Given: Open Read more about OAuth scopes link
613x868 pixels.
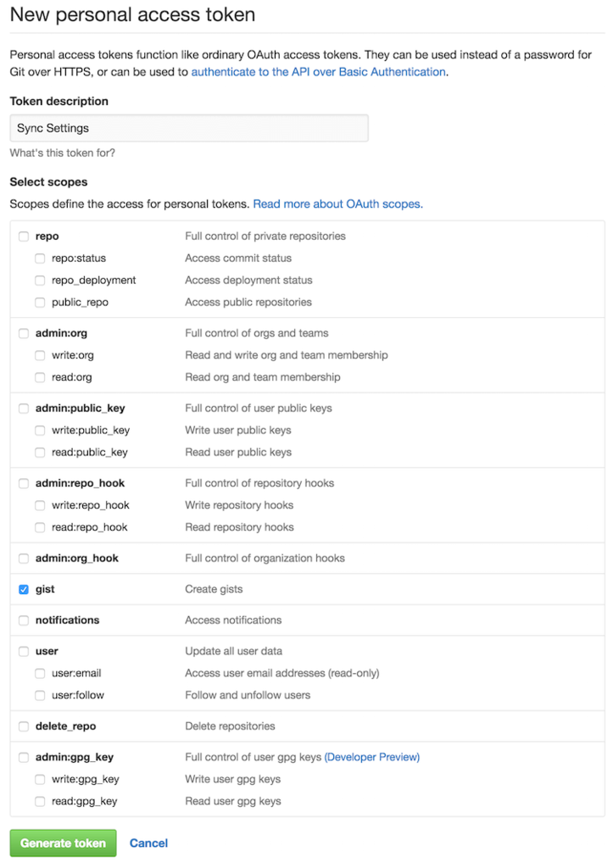Looking at the screenshot, I should (337, 204).
